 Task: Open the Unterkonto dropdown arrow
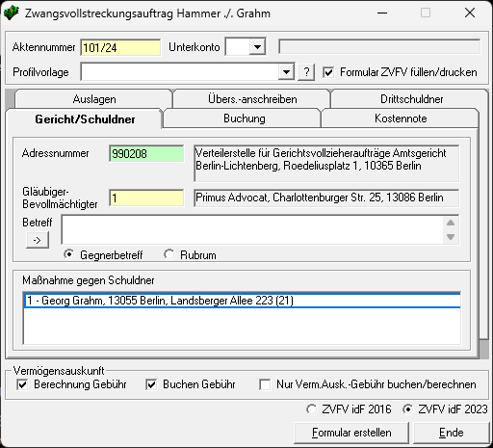(257, 47)
